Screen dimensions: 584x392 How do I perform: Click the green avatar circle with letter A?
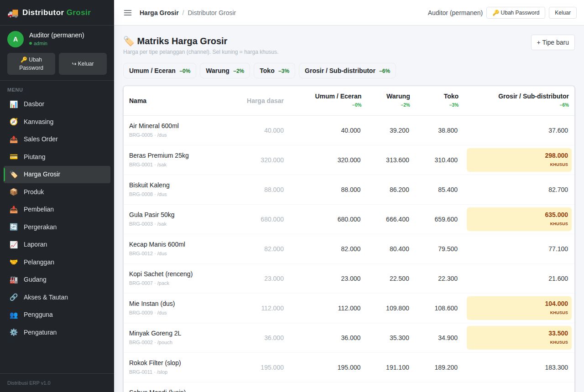(16, 39)
